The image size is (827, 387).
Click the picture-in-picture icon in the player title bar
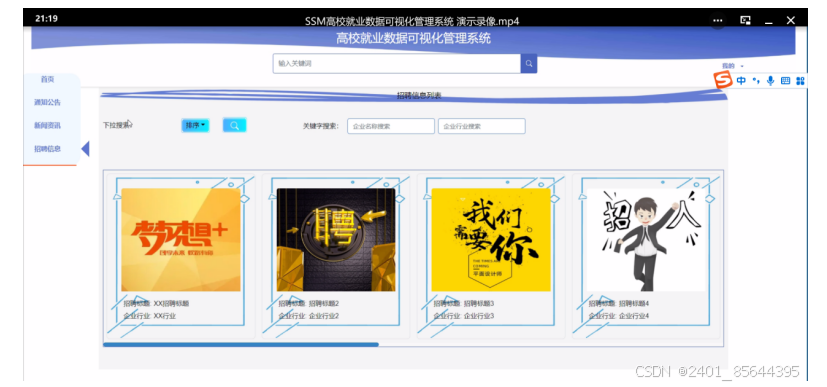pos(745,21)
